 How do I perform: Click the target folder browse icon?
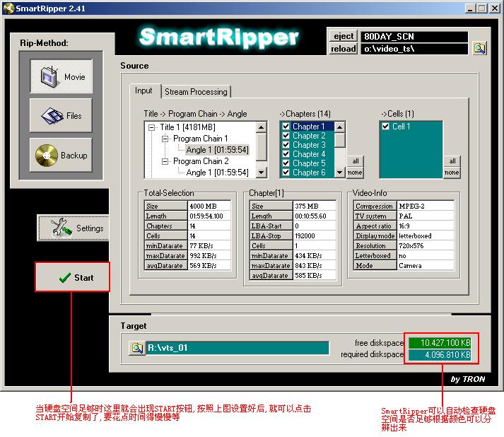click(x=136, y=348)
